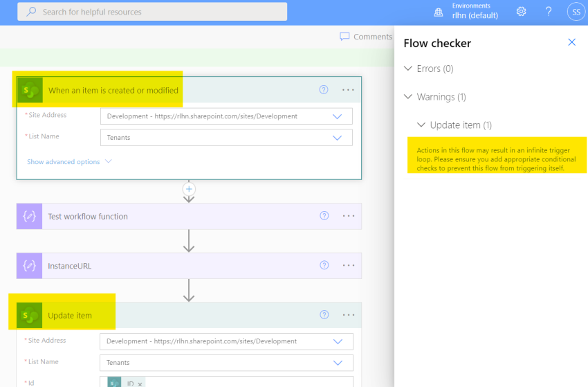Click the search magnifier icon
Screen dimensions: 588x387
click(x=32, y=12)
